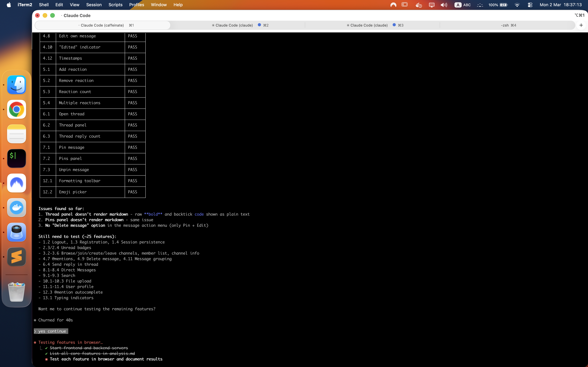
Task: Launch Google Chrome from the dock
Action: pos(17,109)
